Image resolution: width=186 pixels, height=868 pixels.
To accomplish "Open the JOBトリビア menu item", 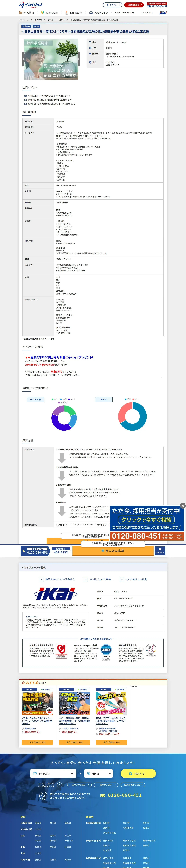I will point(99,13).
